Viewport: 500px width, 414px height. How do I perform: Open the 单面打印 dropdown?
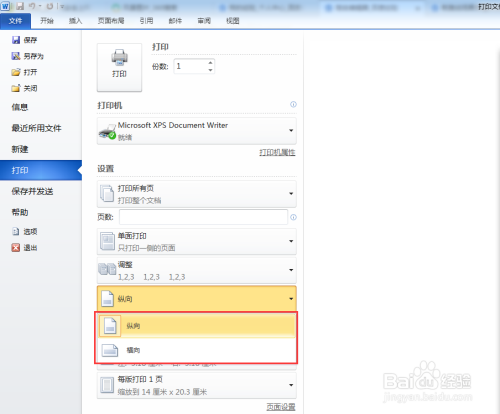(x=197, y=241)
